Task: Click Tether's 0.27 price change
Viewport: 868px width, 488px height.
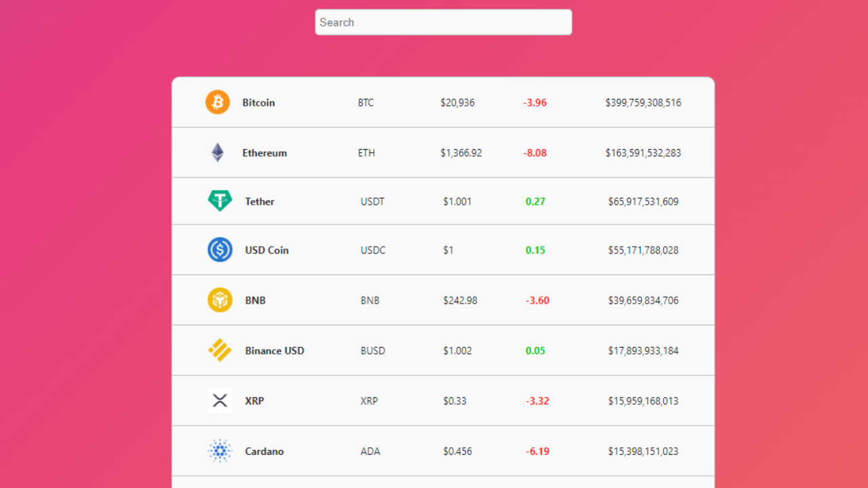Action: [535, 202]
